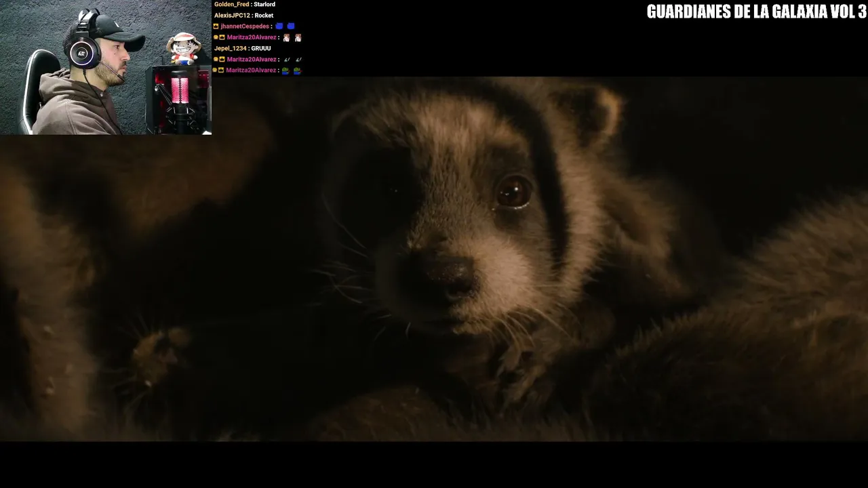
Task: Click the "GUARDIANES DE LA GALAXIA VOL 3" title
Action: point(756,12)
